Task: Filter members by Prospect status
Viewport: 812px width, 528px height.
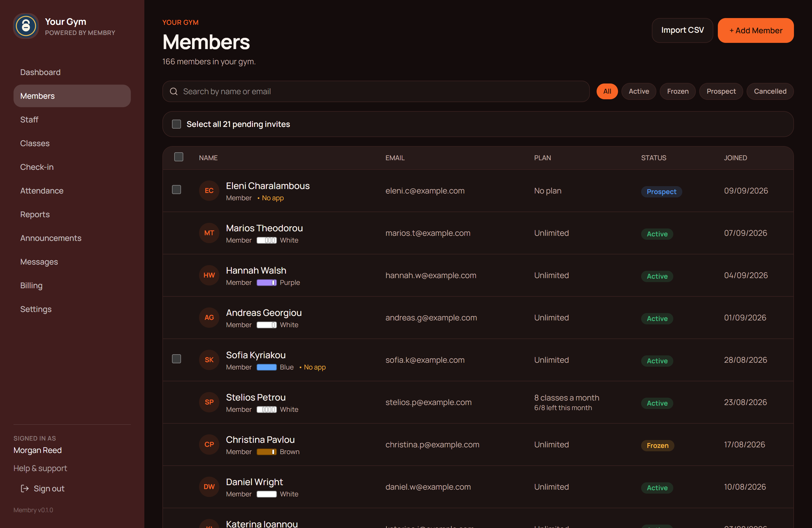Action: click(x=721, y=91)
